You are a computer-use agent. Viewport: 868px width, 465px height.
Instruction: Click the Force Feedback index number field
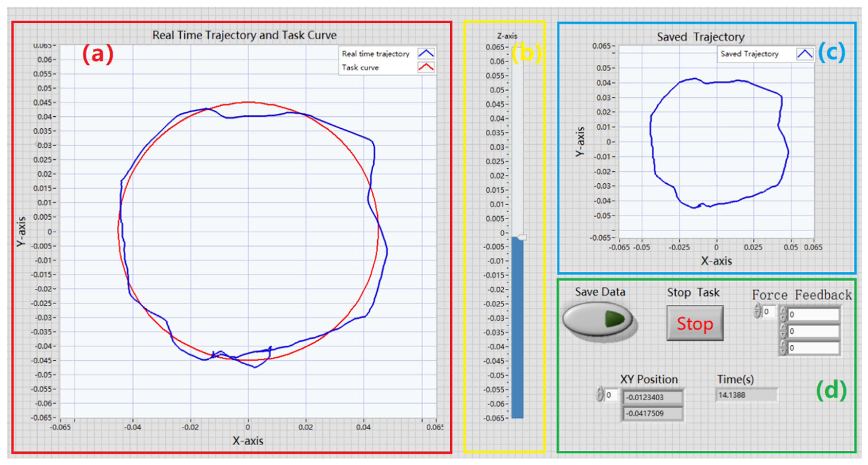coord(769,312)
